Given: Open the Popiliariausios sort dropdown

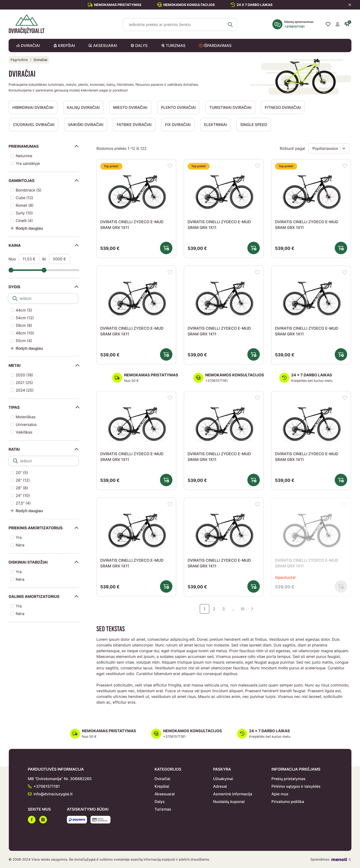Looking at the screenshot, I should coord(329,148).
